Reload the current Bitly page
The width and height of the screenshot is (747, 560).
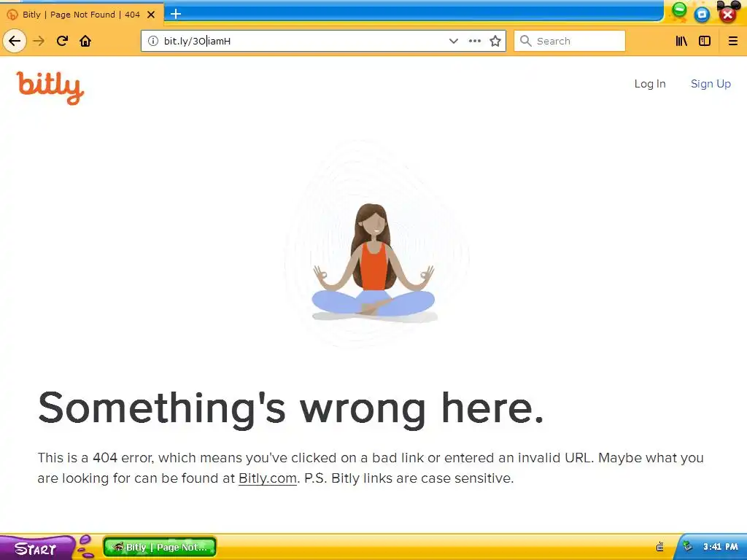pos(63,41)
